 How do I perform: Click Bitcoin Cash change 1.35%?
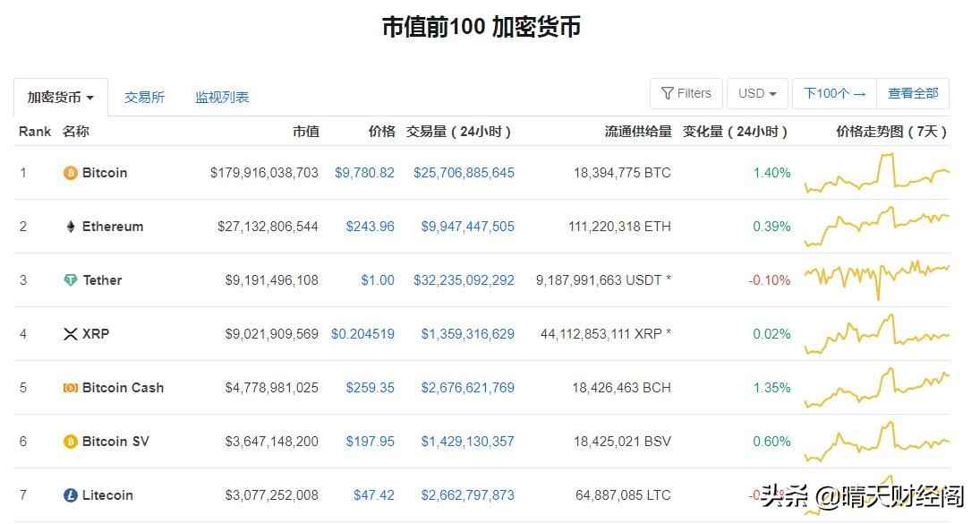click(771, 388)
